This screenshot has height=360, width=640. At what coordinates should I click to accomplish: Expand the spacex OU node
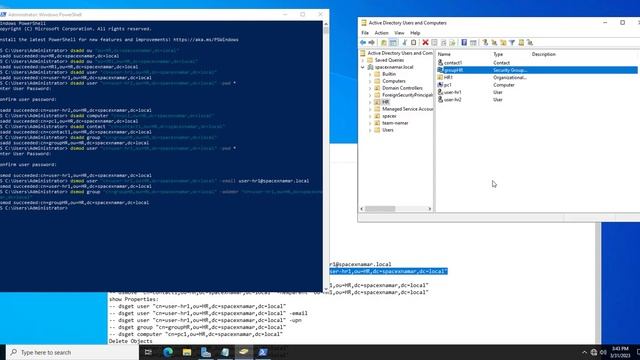coord(370,116)
